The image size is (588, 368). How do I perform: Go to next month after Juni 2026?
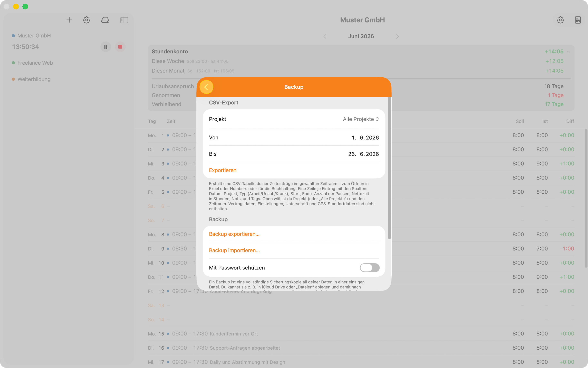click(x=398, y=36)
